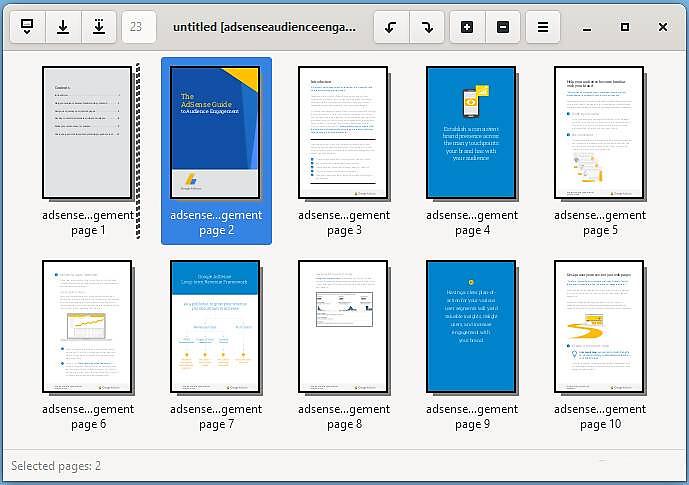Zoom in thumbnails with plus icon
The height and width of the screenshot is (485, 689).
[468, 27]
